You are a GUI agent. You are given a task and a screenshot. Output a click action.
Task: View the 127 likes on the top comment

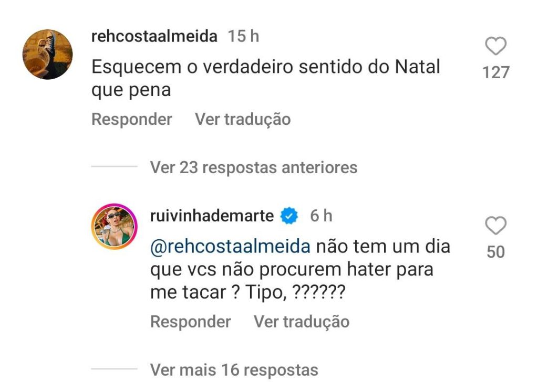(x=496, y=72)
